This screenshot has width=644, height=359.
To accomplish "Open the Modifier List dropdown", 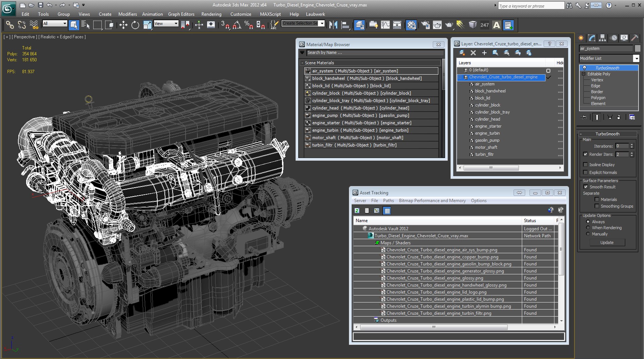I will click(x=636, y=58).
